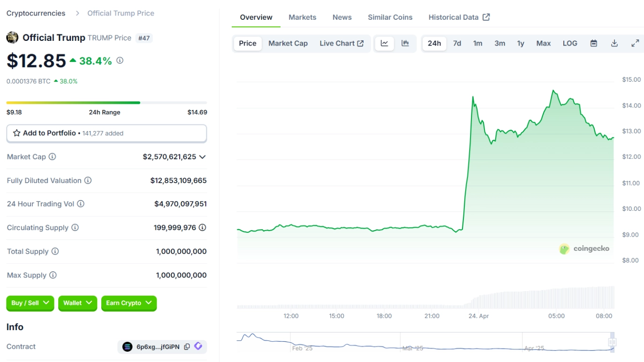This screenshot has height=362, width=644.
Task: Click the Solana chain icon in contract
Action: [x=127, y=347]
